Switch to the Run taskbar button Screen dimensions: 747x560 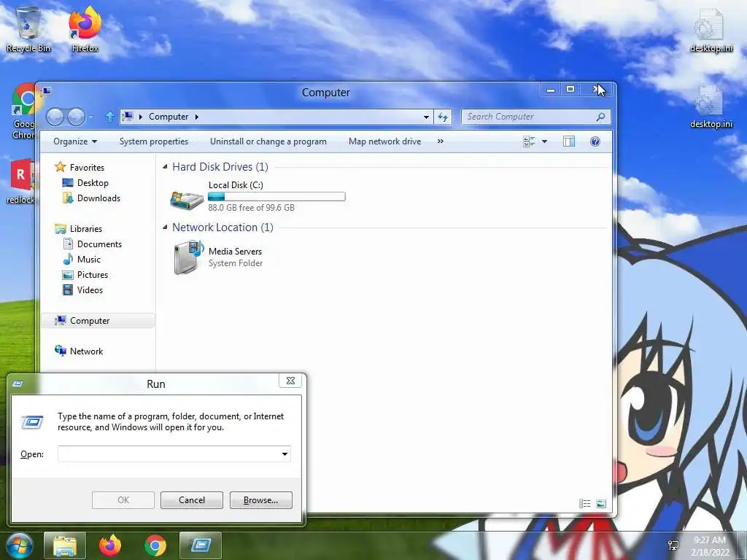click(x=201, y=545)
